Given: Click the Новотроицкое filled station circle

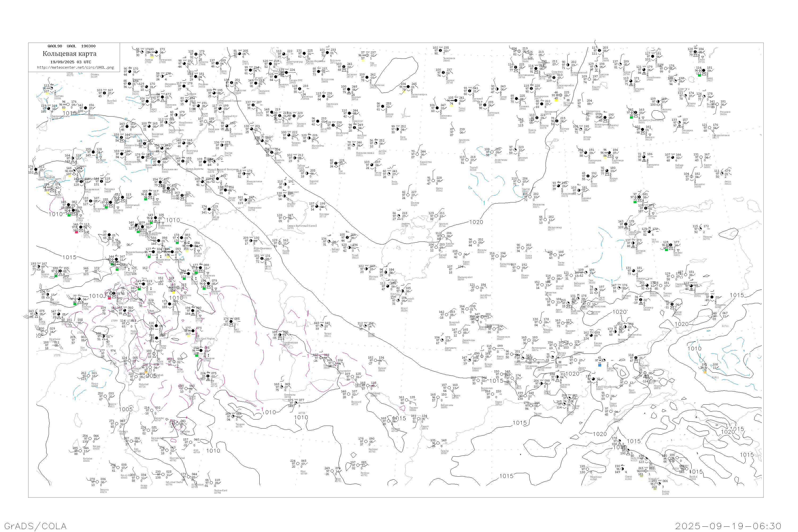Looking at the screenshot, I should pyautogui.click(x=633, y=271).
